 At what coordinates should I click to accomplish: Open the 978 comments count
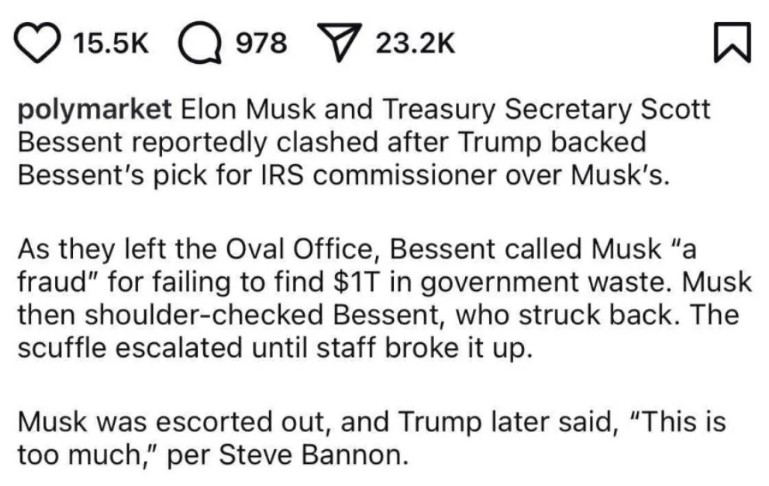261,43
